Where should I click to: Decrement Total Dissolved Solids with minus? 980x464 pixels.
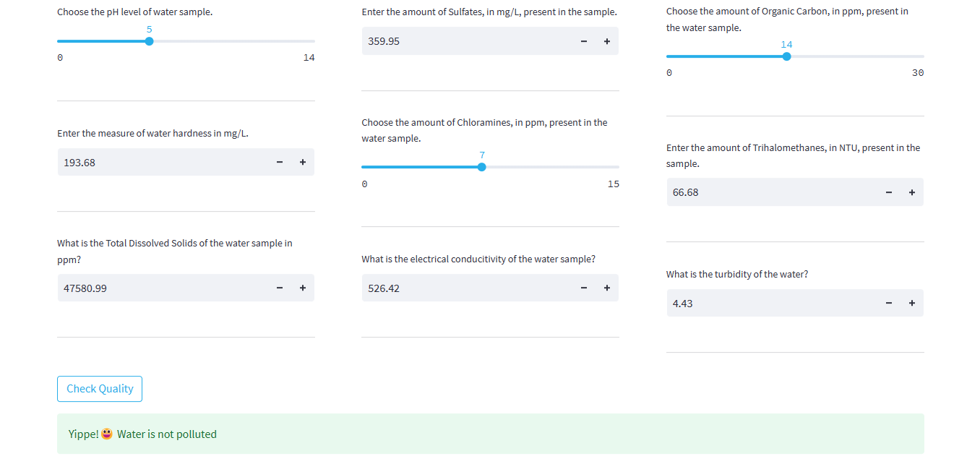click(x=280, y=288)
